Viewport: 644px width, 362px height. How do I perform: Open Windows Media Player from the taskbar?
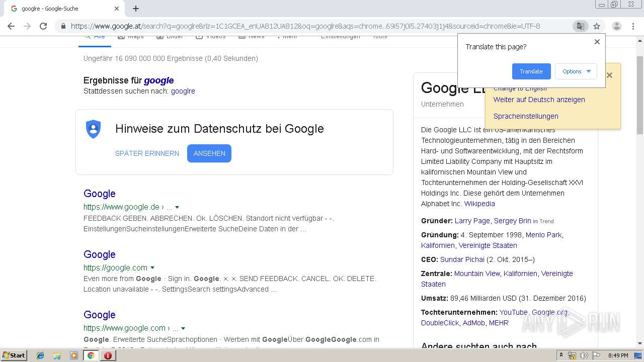click(x=74, y=355)
